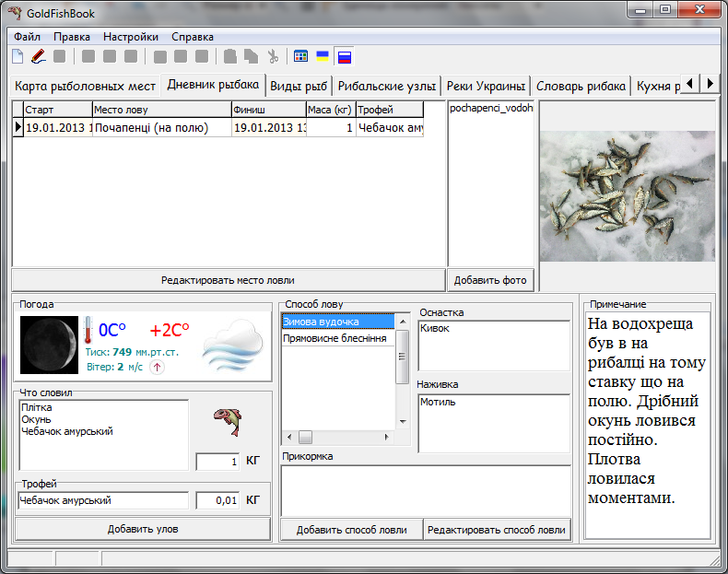This screenshot has width=728, height=574.
Task: Click the wind direction arrow icon
Action: [157, 367]
